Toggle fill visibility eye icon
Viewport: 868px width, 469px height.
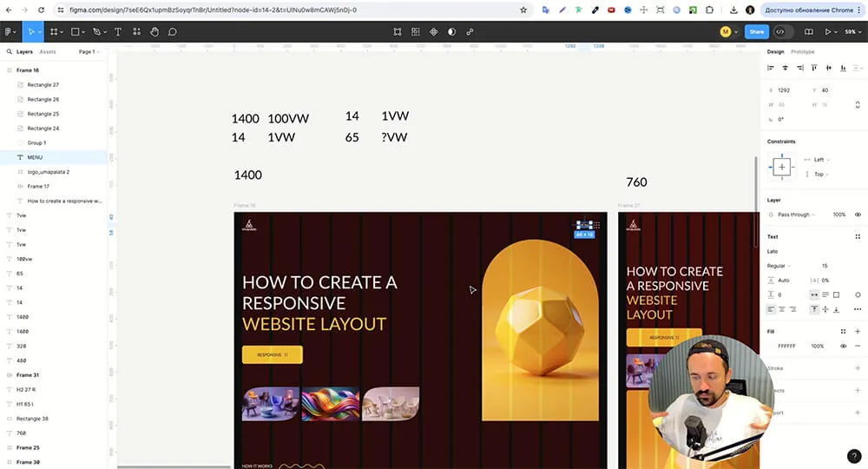[843, 346]
